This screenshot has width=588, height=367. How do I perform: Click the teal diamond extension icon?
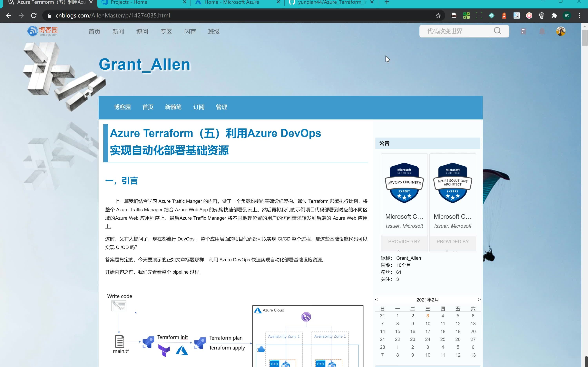[x=492, y=15]
